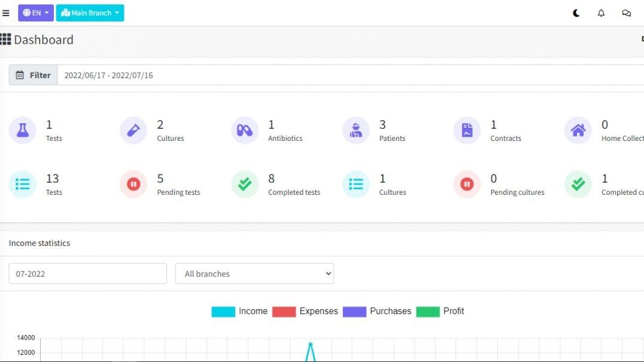This screenshot has width=644, height=362.
Task: Open the notifications bell
Action: [x=601, y=13]
